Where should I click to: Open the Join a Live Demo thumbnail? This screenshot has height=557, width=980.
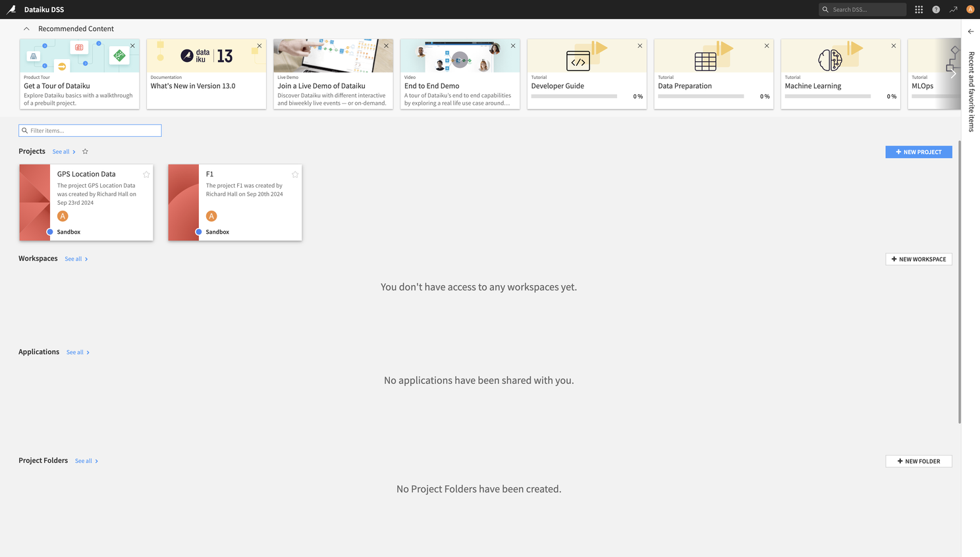[x=333, y=56]
